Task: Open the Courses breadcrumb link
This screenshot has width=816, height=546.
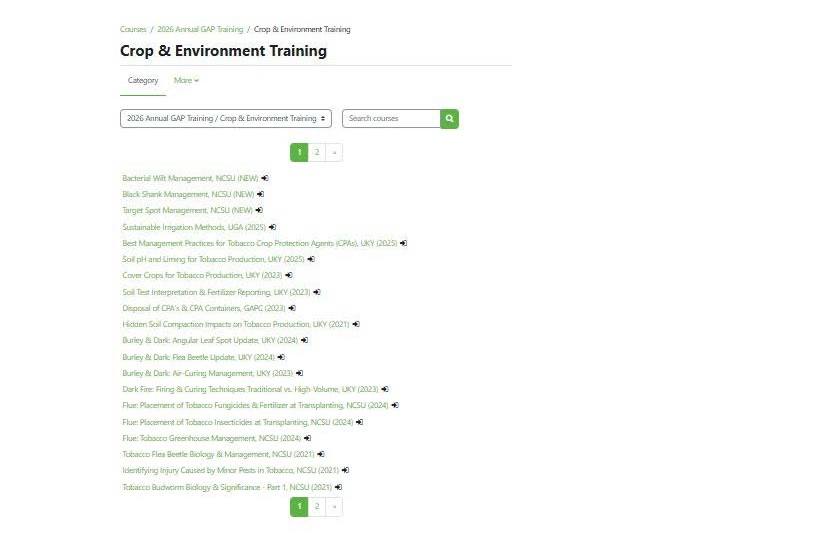Action: (133, 30)
